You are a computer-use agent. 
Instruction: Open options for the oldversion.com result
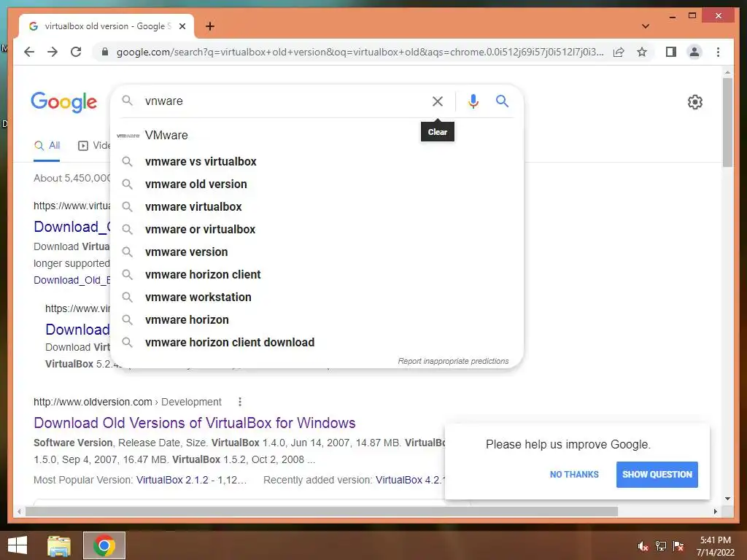[239, 402]
